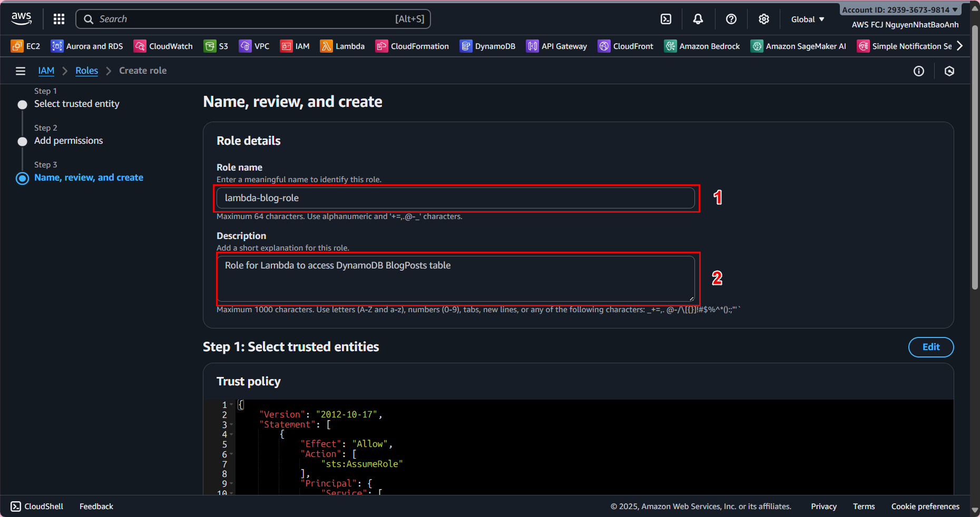Open the settings gear icon
980x517 pixels.
[763, 19]
